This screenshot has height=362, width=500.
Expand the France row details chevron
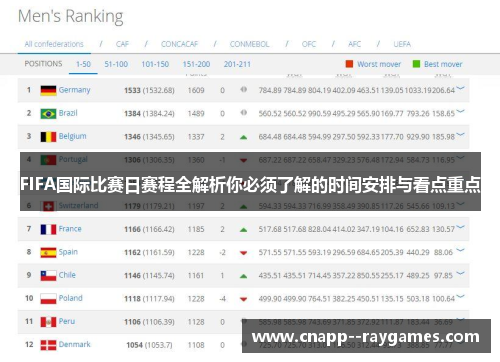[x=461, y=227]
